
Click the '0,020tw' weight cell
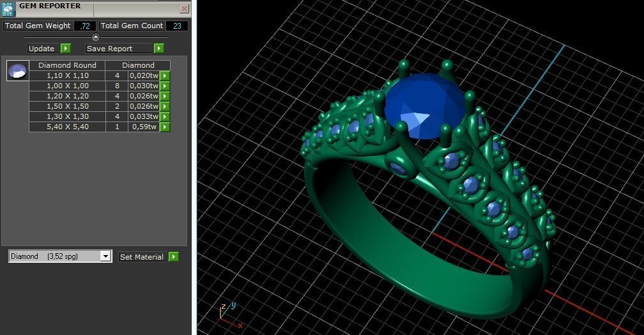[x=144, y=75]
